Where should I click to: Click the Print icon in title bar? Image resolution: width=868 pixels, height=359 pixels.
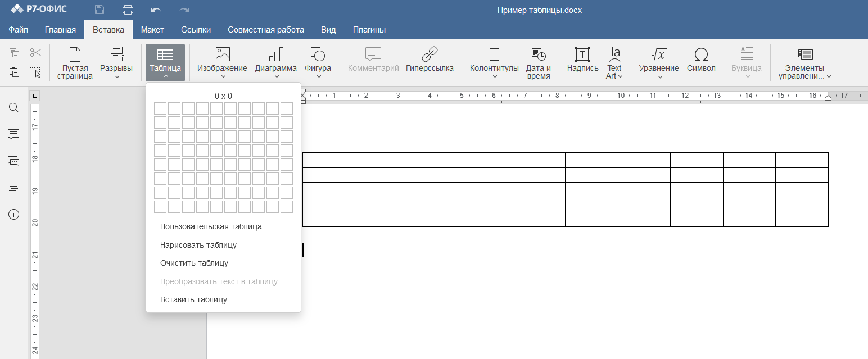tap(128, 10)
